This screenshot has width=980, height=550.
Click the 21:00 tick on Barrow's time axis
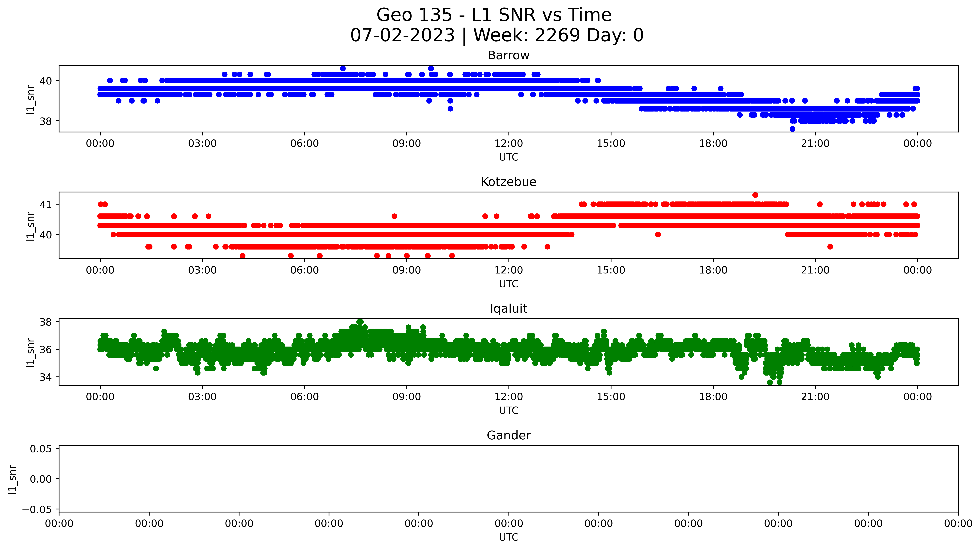pos(815,143)
